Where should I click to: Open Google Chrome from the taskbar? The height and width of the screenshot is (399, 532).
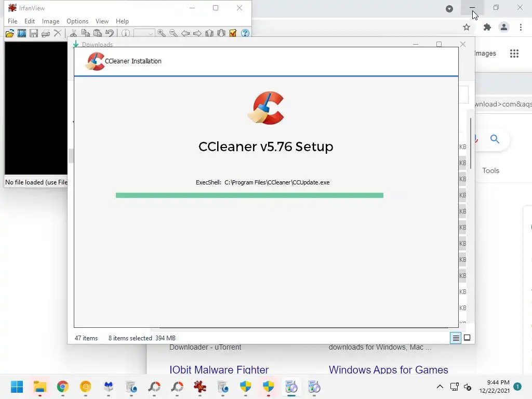pyautogui.click(x=63, y=387)
